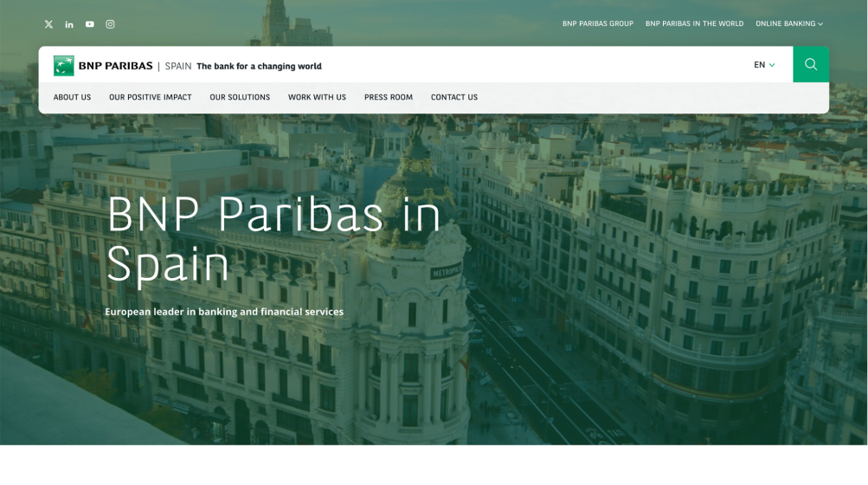Open the Our Solutions menu

click(240, 97)
